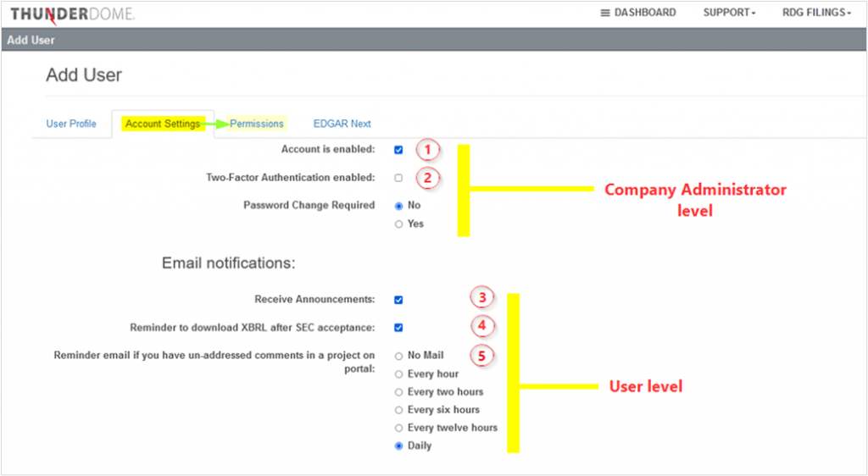Image resolution: width=868 pixels, height=476 pixels.
Task: Choose No Mail reminder option
Action: [x=399, y=356]
